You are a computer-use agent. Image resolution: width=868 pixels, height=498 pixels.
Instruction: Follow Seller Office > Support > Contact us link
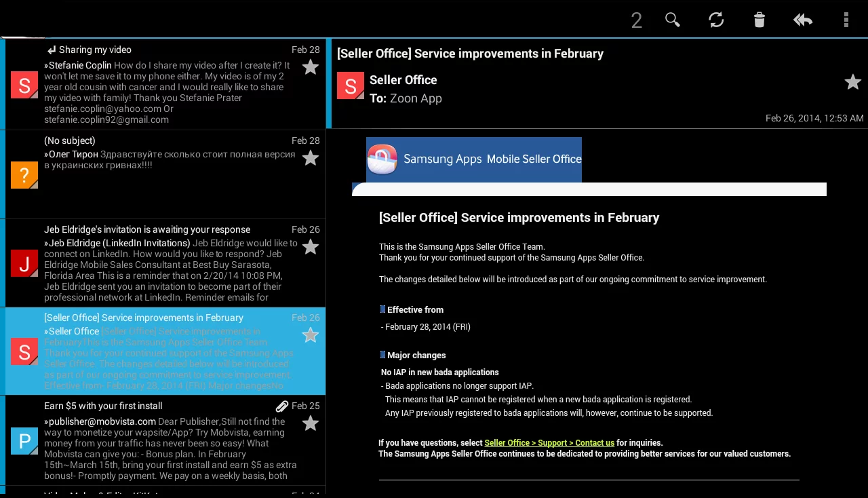(549, 443)
